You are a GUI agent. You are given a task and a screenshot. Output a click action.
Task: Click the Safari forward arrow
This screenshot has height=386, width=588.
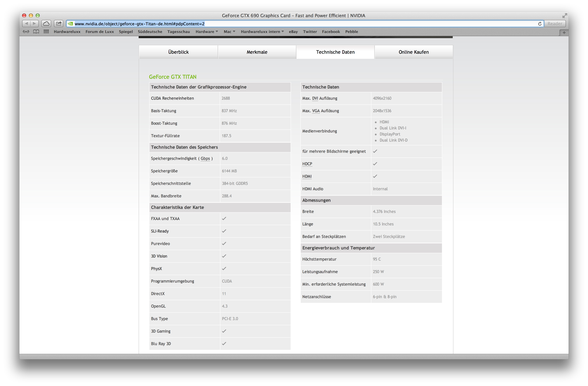pos(35,24)
